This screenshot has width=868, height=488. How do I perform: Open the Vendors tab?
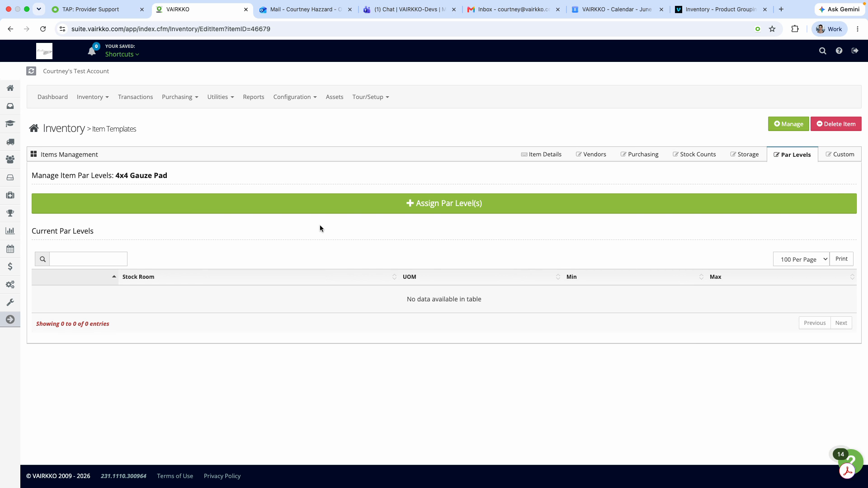(x=591, y=155)
